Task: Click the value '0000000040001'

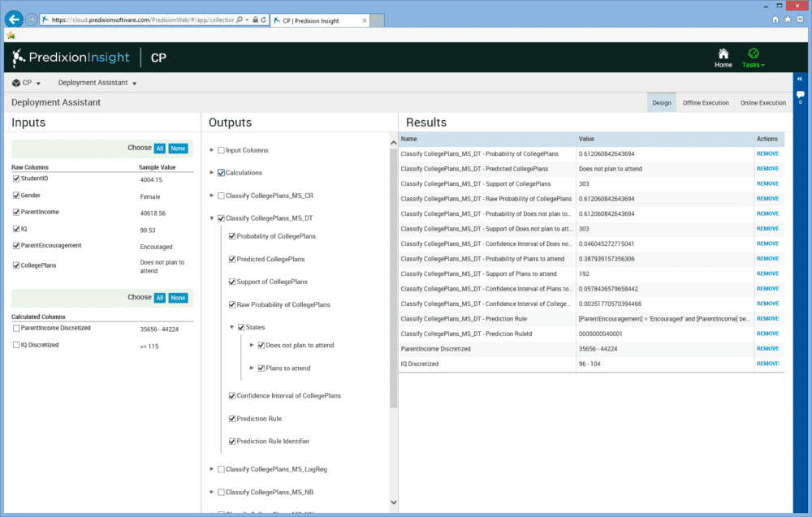Action: click(x=600, y=334)
